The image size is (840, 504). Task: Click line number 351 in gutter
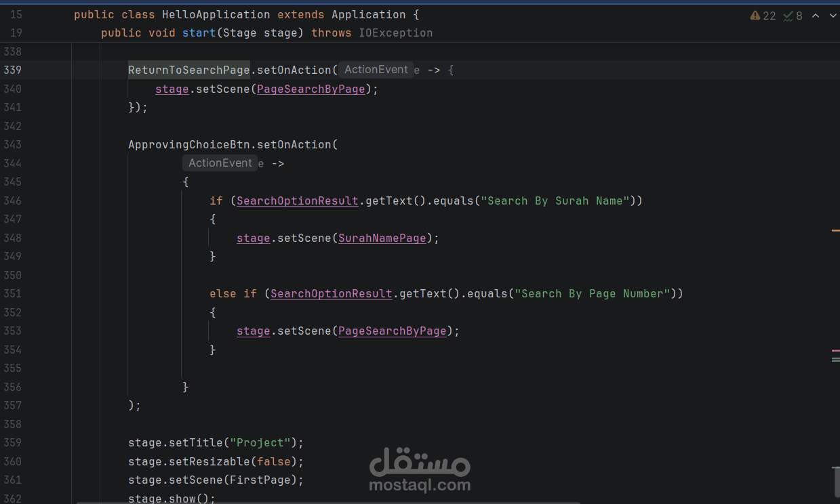click(12, 293)
